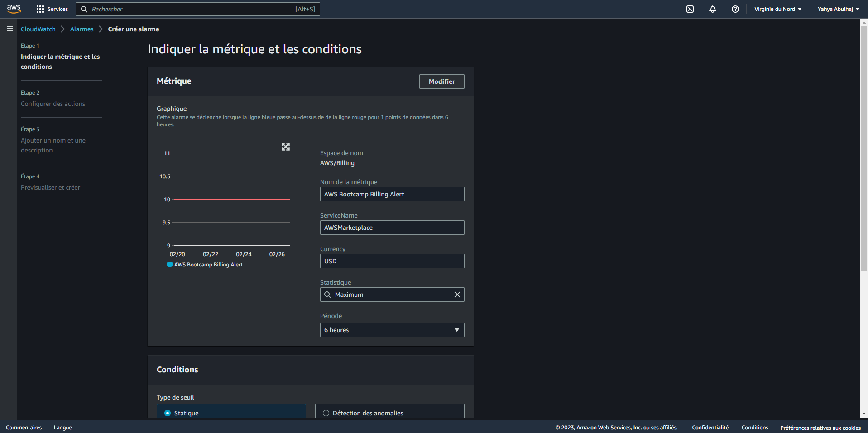Go to Alarmes breadcrumb
Screen dimensions: 868x433
pyautogui.click(x=82, y=29)
